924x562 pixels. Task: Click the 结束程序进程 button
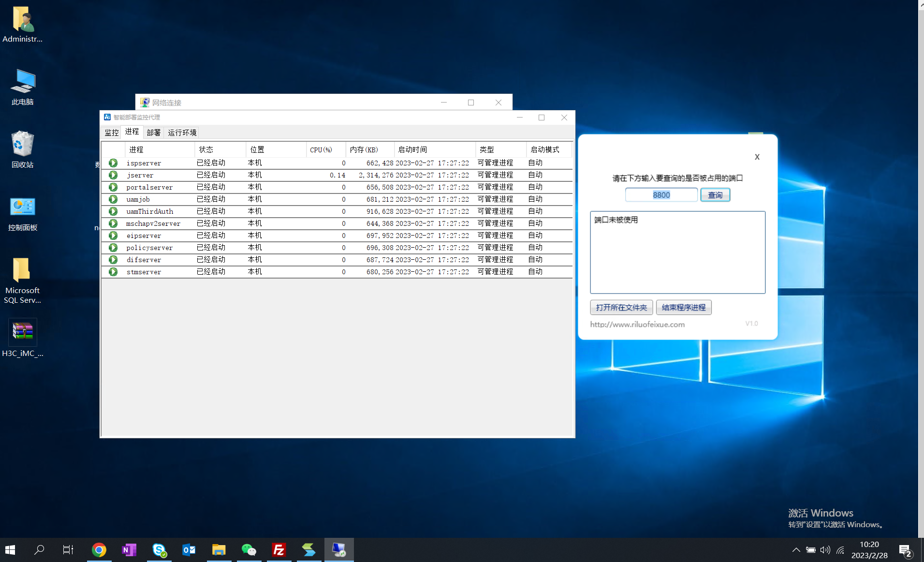[x=683, y=308]
